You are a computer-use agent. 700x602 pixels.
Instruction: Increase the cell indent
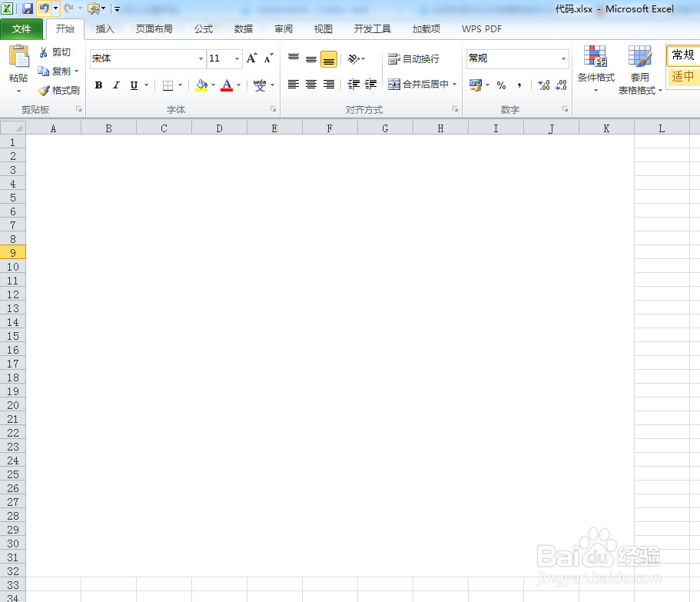click(371, 85)
